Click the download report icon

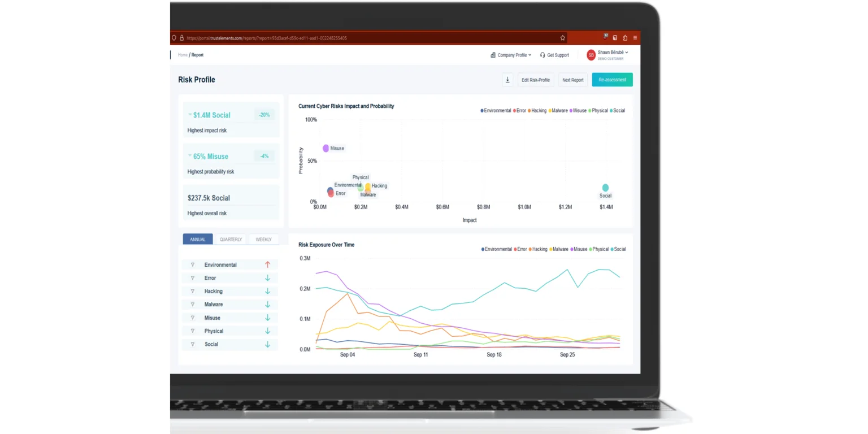pyautogui.click(x=507, y=80)
